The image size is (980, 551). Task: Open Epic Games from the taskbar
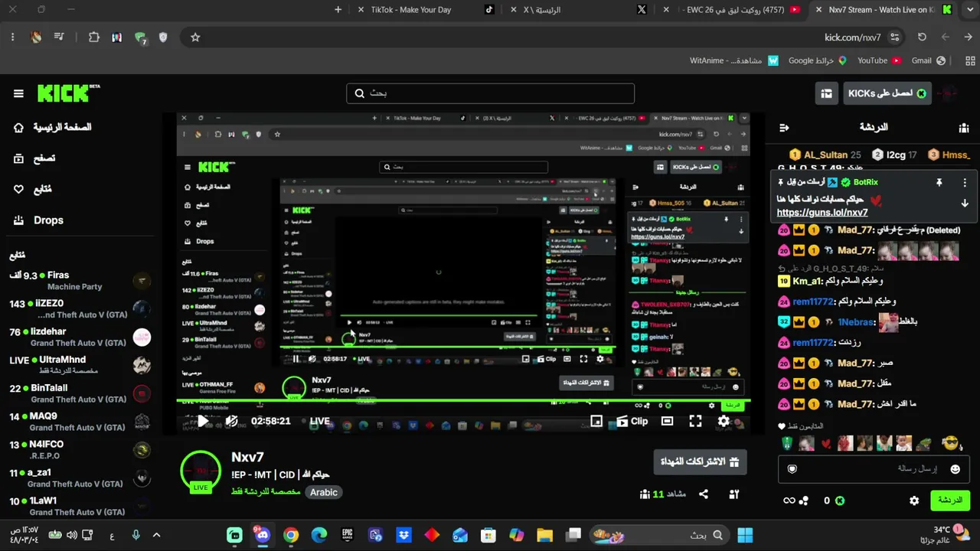(348, 535)
